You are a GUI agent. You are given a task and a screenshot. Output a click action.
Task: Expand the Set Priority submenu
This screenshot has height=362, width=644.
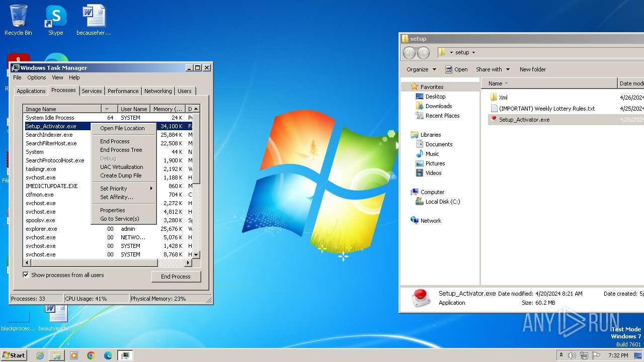click(124, 189)
